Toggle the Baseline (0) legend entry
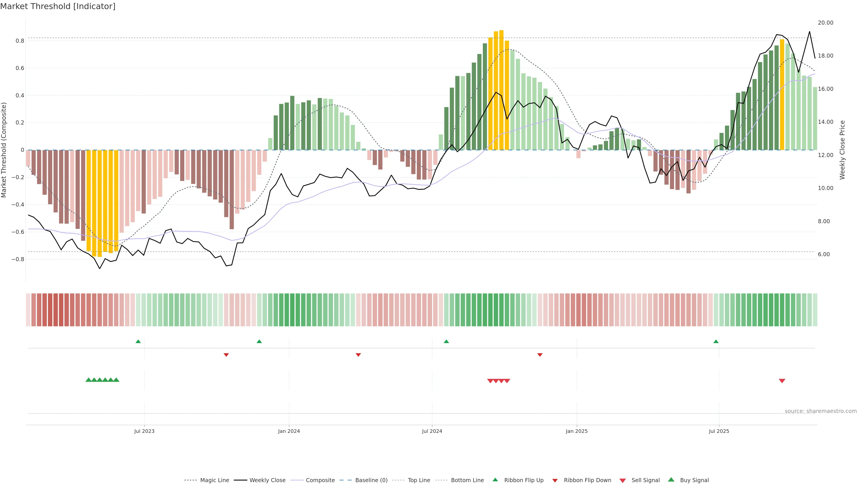Viewport: 868px width, 488px height. pos(371,480)
